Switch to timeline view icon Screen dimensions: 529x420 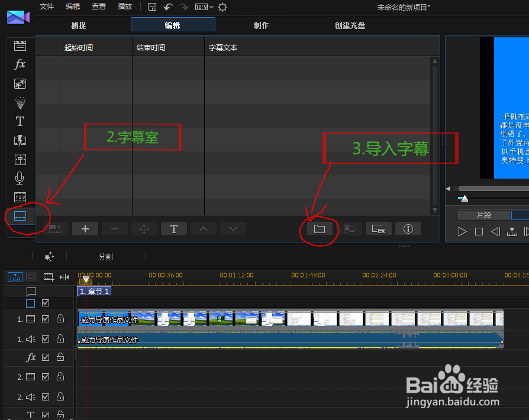15,277
